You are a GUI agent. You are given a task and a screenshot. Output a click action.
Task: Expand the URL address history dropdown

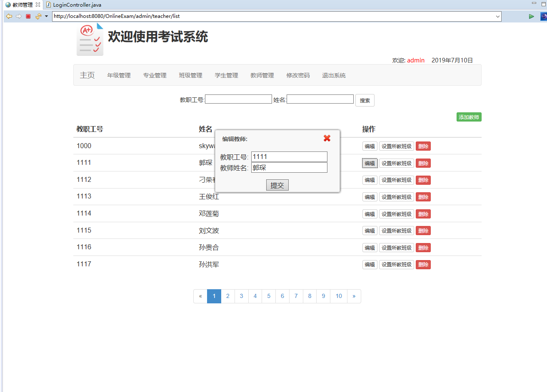(497, 16)
